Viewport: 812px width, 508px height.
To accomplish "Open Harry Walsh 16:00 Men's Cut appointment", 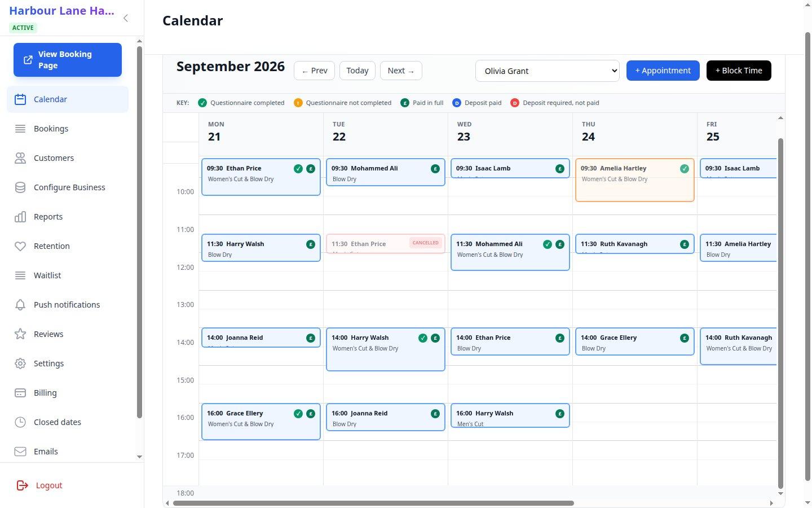I will pos(510,415).
